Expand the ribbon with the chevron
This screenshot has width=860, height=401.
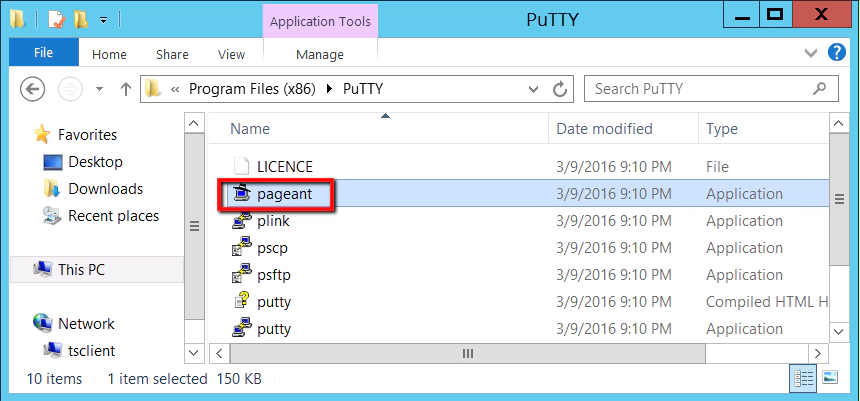811,53
